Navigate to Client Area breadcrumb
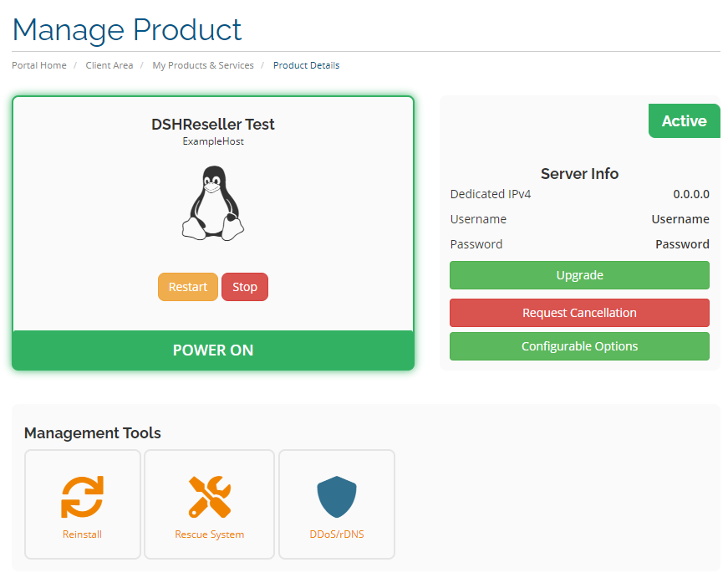 pyautogui.click(x=109, y=65)
